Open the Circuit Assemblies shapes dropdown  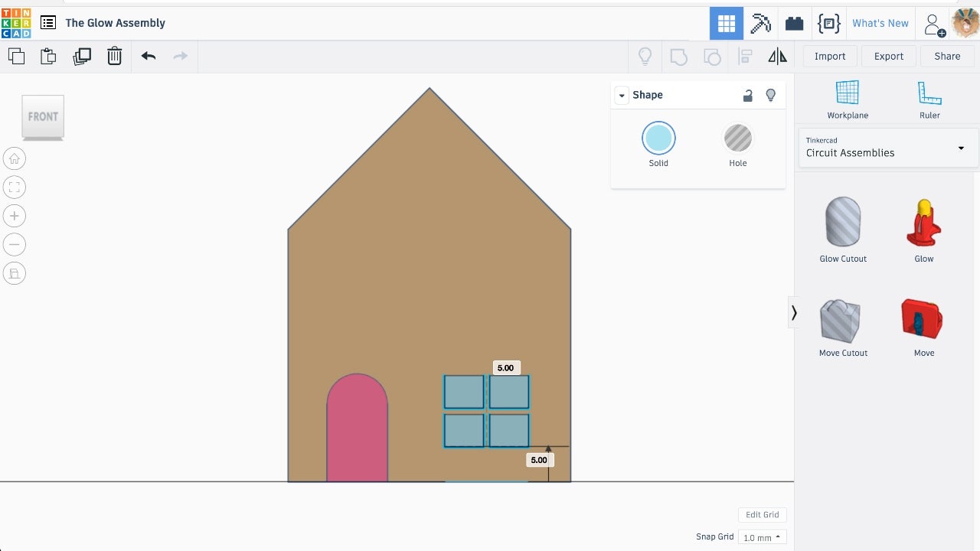pyautogui.click(x=888, y=148)
